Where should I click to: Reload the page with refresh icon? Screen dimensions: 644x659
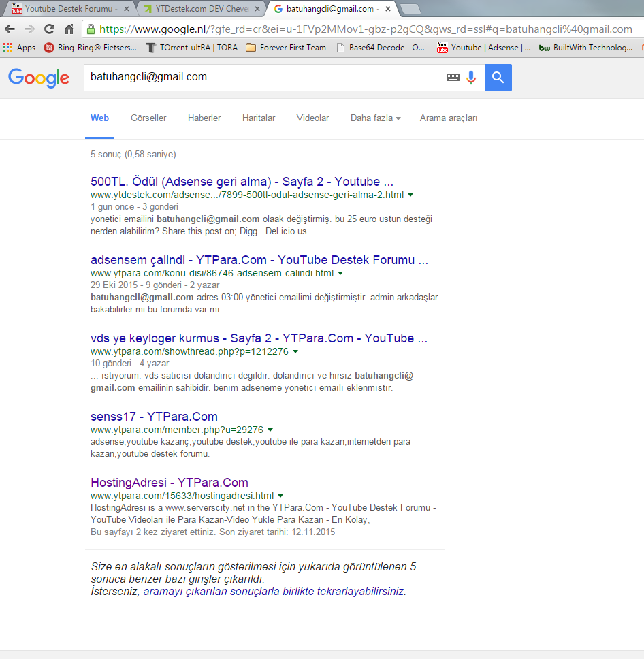pyautogui.click(x=49, y=29)
